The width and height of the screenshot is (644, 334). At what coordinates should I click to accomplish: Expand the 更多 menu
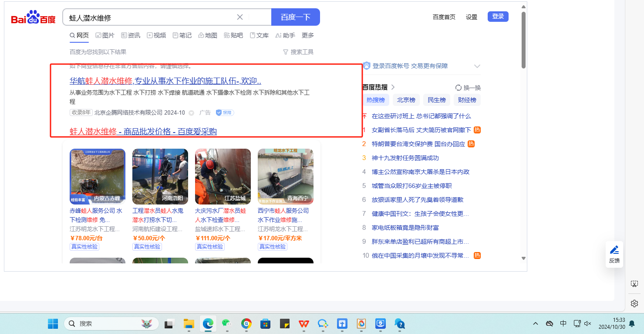click(x=308, y=35)
